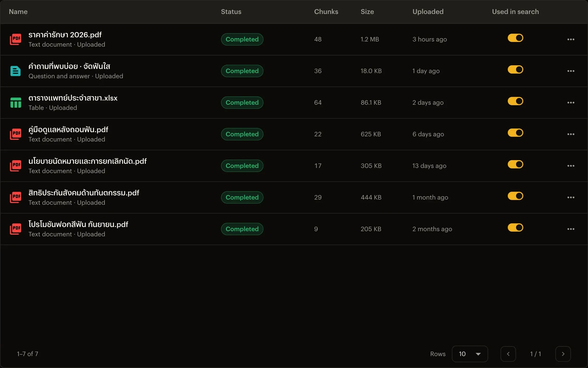Toggle search use for สิทธิประกันสังคมด้านทันตกรรม.pdf
Screen dimensions: 588x368
[x=515, y=196]
